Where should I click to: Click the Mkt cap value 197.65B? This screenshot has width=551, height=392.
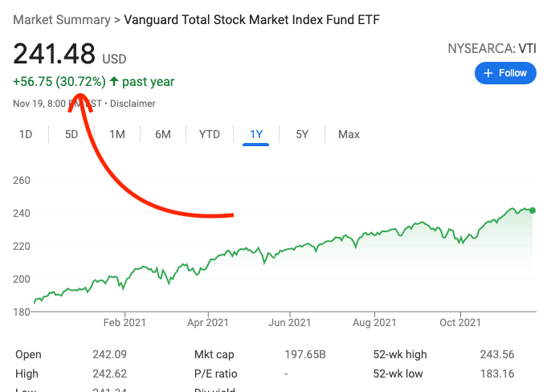tap(305, 354)
